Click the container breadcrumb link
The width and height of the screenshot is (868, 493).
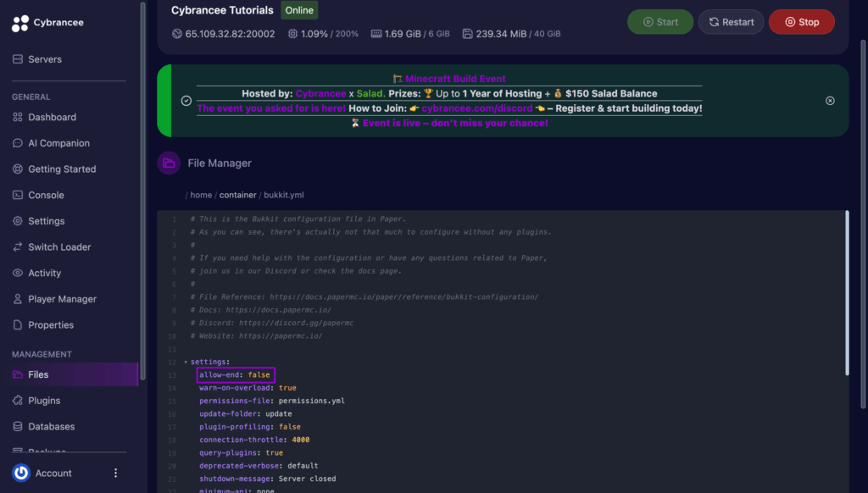[x=238, y=195]
